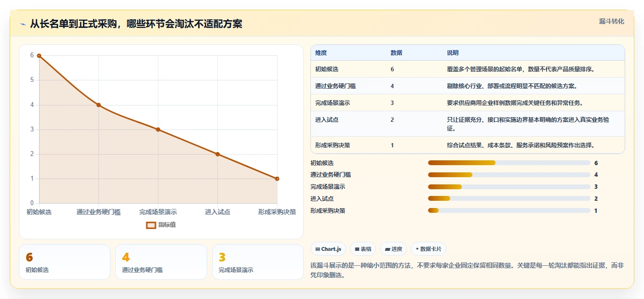Click the 形成采购决策 x-axis label

277,212
